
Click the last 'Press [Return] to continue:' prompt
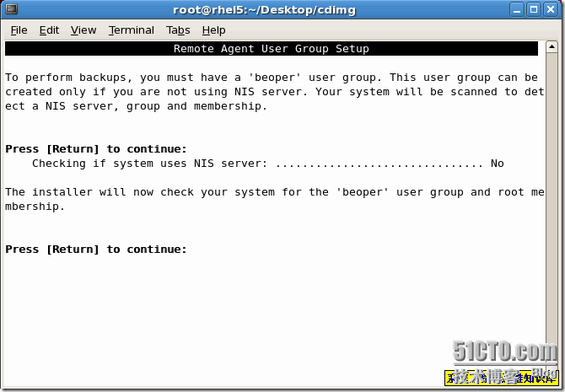pyautogui.click(x=96, y=250)
